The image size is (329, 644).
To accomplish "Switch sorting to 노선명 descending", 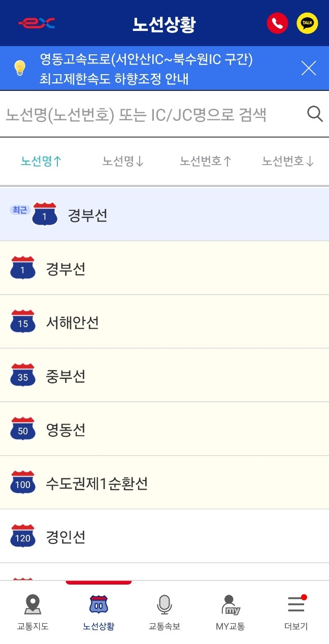I will [122, 160].
